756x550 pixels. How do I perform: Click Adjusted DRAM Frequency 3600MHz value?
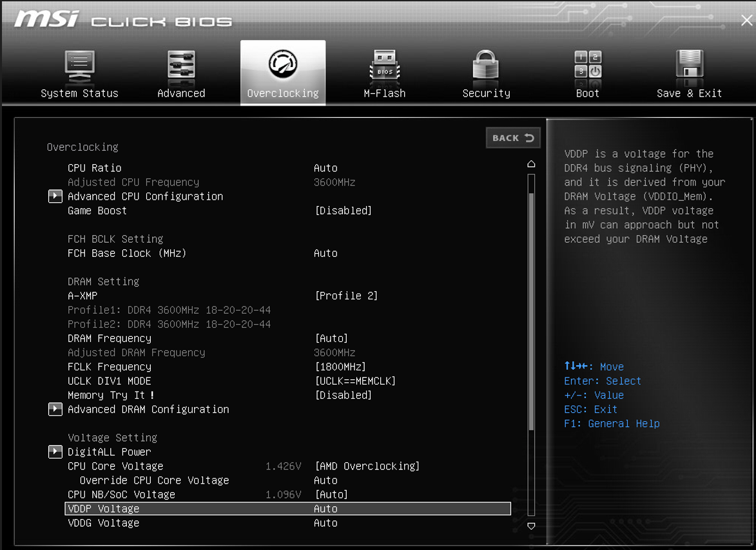(334, 352)
